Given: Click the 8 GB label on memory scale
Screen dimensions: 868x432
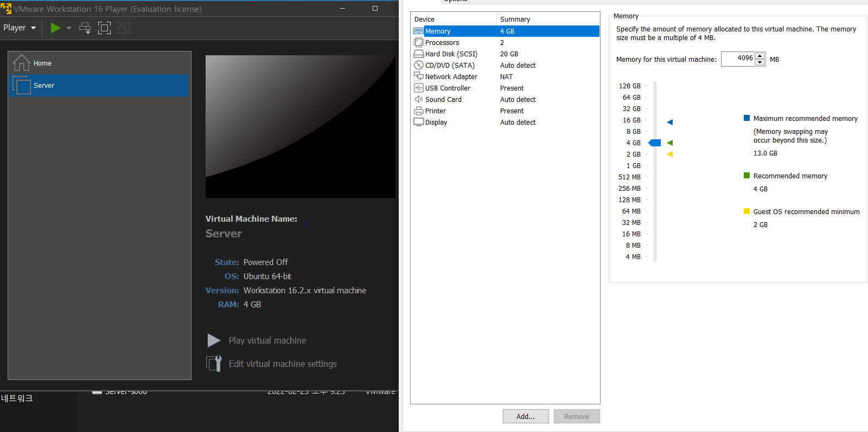Looking at the screenshot, I should pyautogui.click(x=633, y=132).
